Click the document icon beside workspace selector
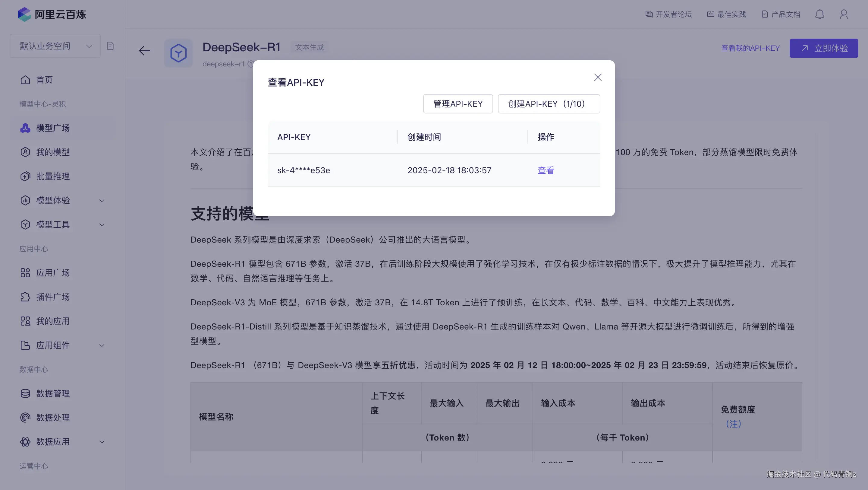Image resolution: width=868 pixels, height=490 pixels. [x=110, y=46]
